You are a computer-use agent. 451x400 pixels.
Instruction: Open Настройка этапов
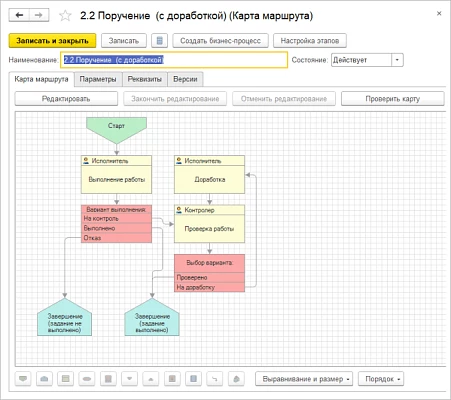click(x=310, y=41)
